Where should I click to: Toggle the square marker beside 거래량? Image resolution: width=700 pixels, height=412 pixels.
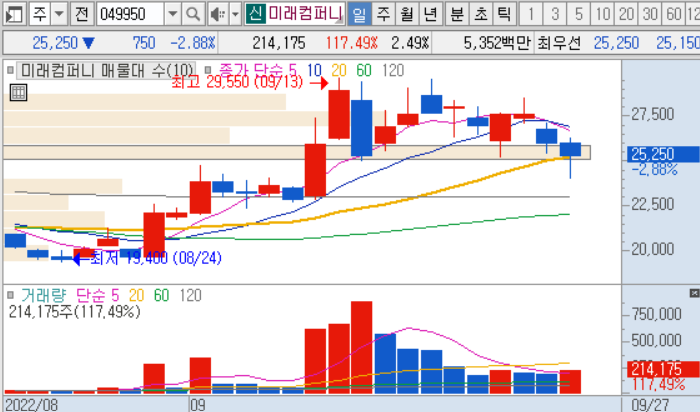[11, 295]
